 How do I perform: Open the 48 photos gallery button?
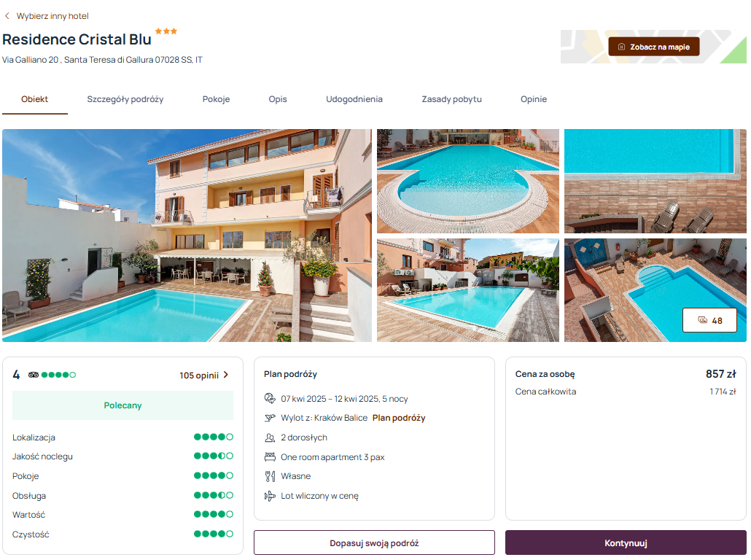(x=710, y=321)
